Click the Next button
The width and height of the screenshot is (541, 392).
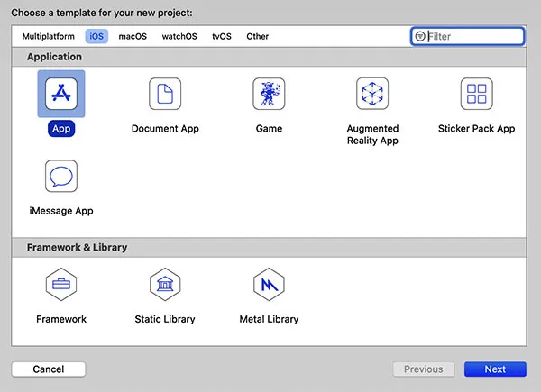click(495, 369)
